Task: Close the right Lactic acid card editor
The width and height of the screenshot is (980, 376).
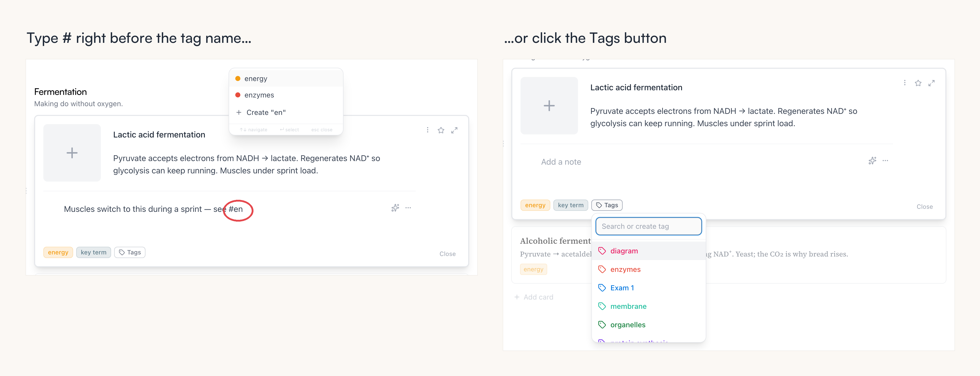Action: tap(924, 207)
